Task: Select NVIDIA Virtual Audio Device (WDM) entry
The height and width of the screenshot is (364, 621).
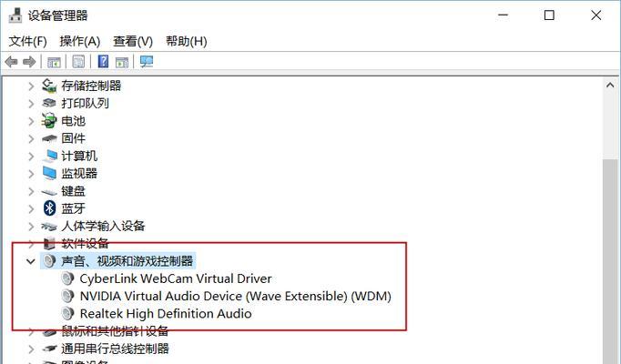Action: point(235,296)
